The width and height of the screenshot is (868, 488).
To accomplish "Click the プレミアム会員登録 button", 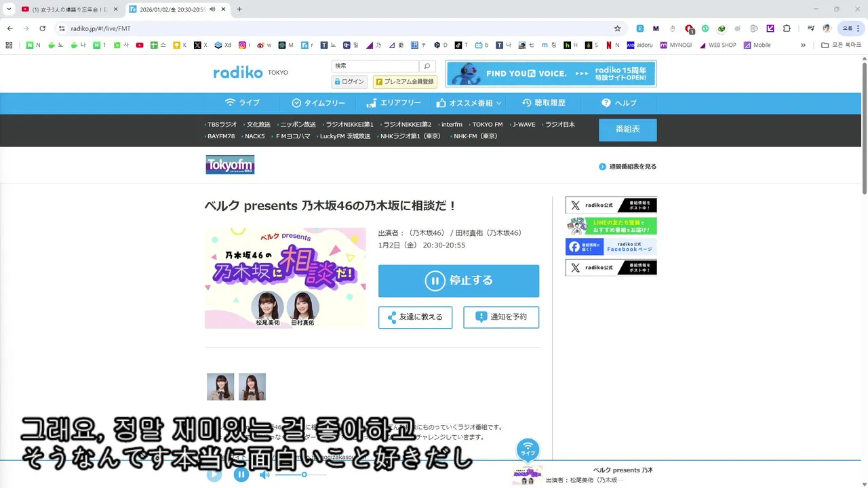I will click(x=405, y=81).
